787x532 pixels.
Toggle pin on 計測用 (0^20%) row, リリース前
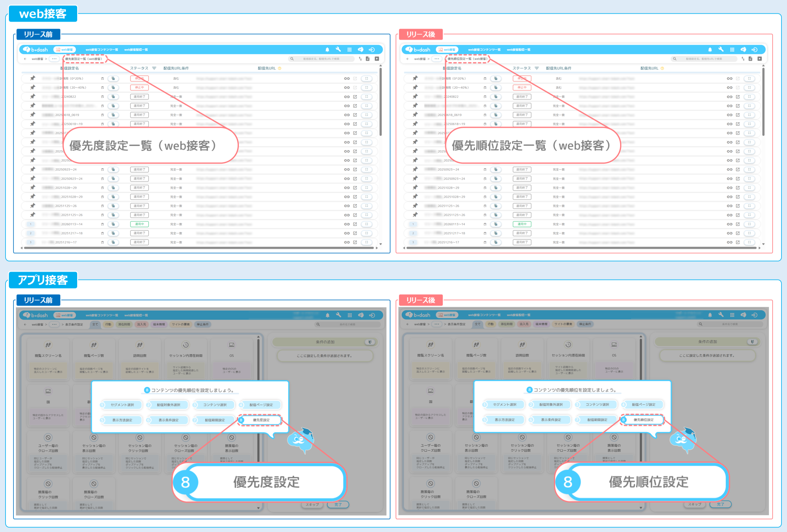[33, 78]
